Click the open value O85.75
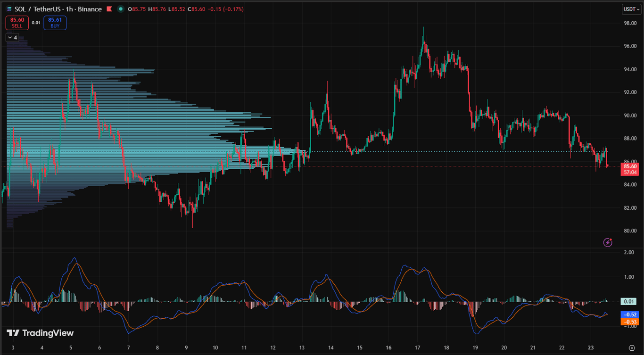644x355 pixels. pos(137,9)
